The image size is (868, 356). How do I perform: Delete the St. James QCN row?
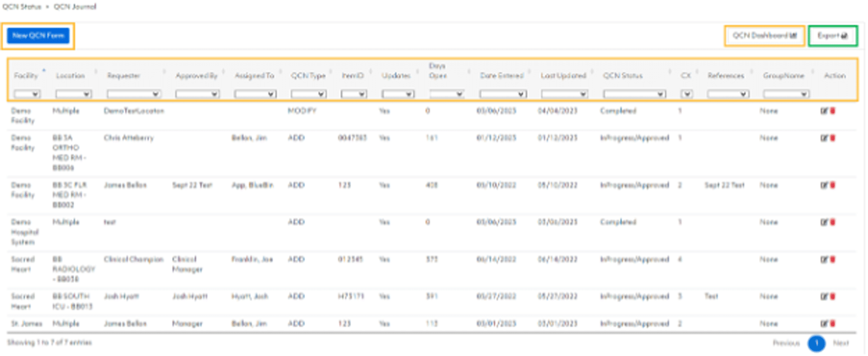(832, 323)
